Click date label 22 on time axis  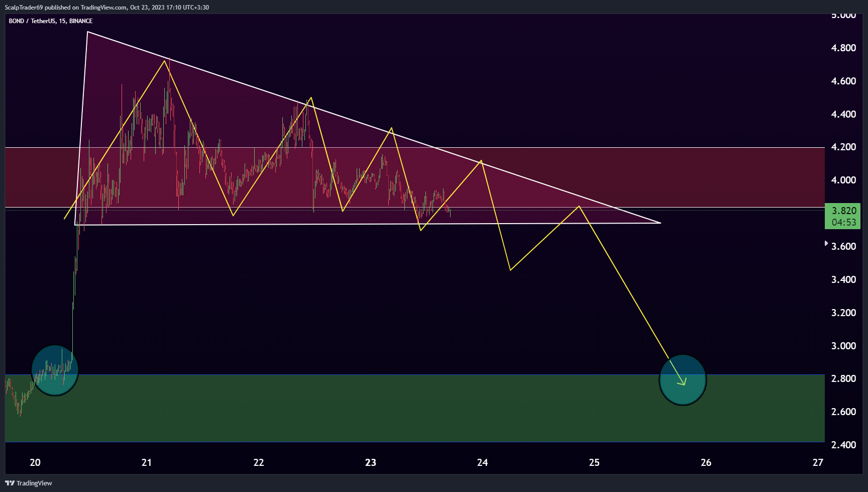point(259,462)
